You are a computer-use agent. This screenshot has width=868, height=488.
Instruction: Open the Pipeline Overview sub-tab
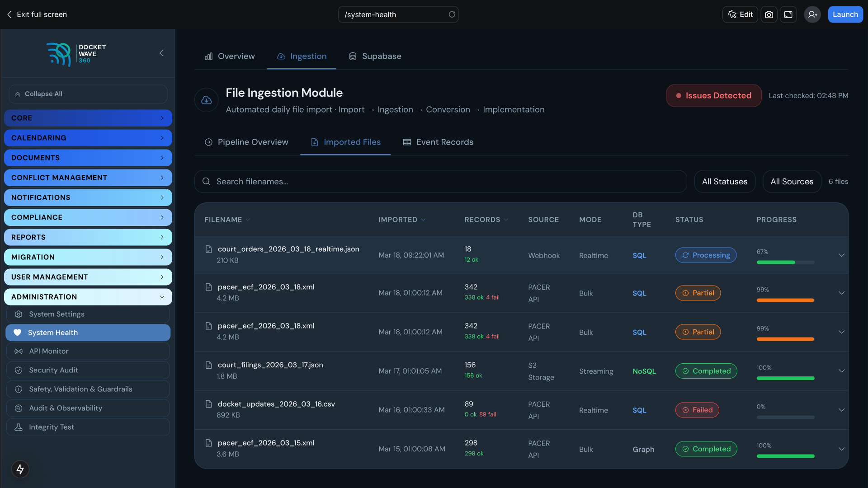(246, 142)
